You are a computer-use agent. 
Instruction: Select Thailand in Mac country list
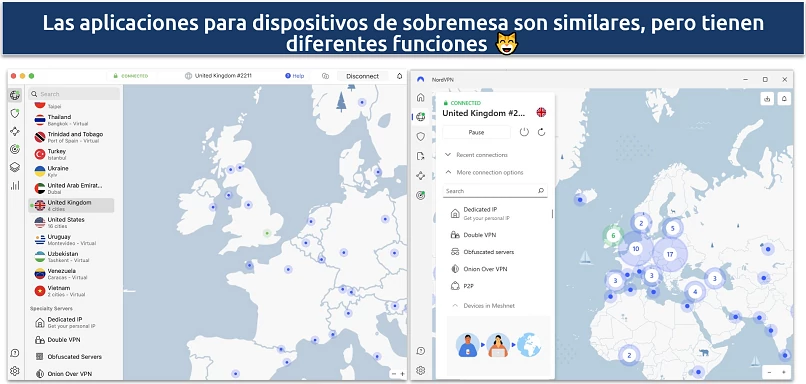[71, 120]
